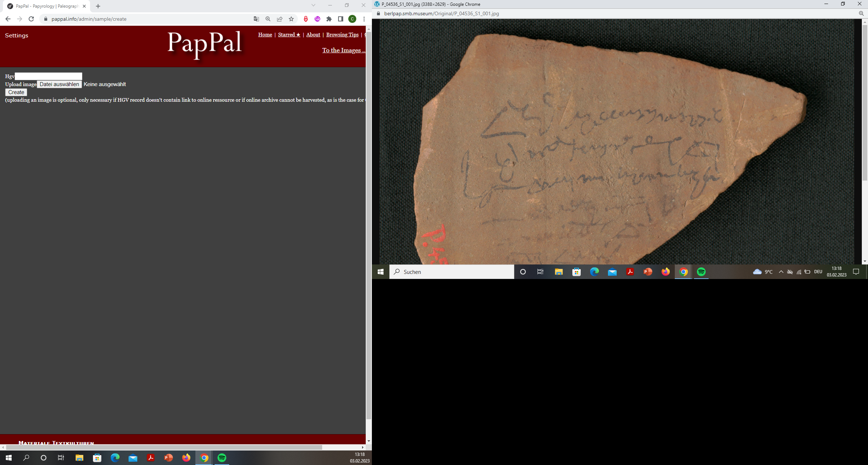
Task: Open a new browser tab
Action: (x=98, y=6)
